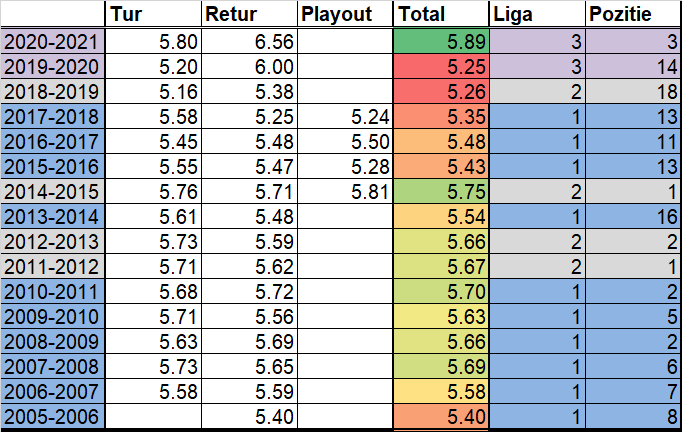The width and height of the screenshot is (682, 432).
Task: Click the 2010-2011 season cell
Action: [x=52, y=291]
